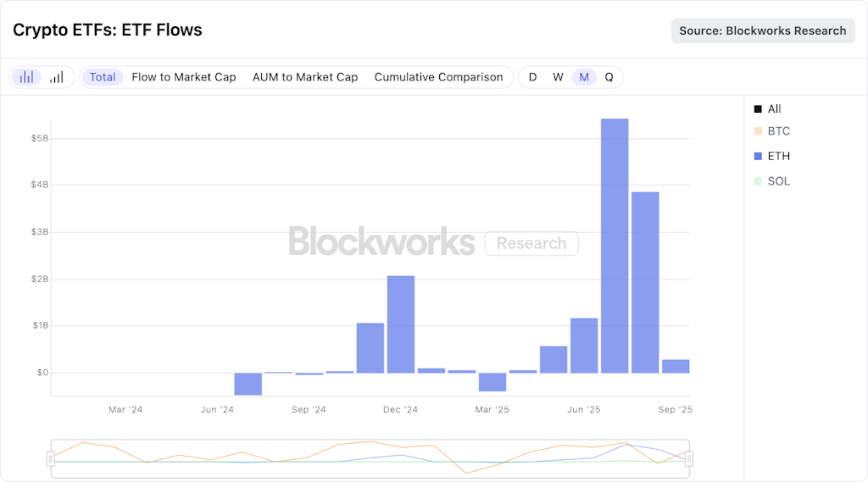Choose the quarterly (Q) interval

click(609, 77)
